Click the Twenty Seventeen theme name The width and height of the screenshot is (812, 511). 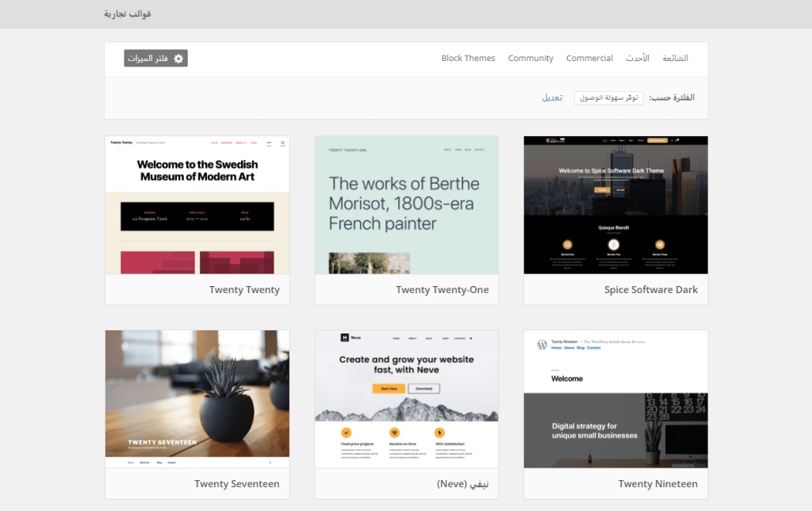(x=236, y=484)
